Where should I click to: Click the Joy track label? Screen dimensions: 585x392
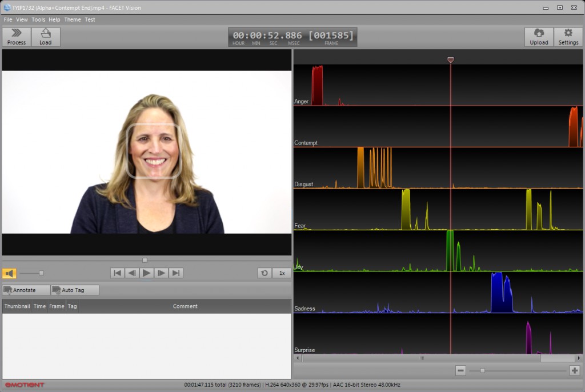(298, 267)
